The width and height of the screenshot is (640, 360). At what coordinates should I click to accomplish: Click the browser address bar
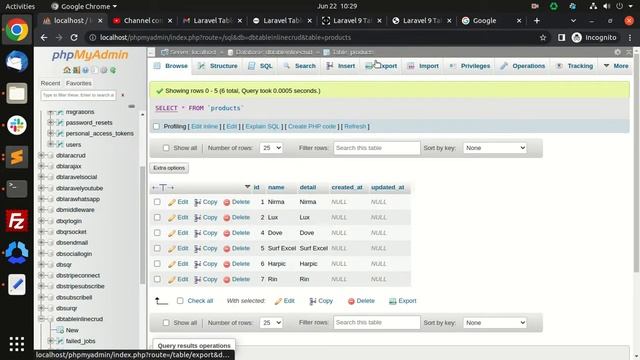click(312, 38)
